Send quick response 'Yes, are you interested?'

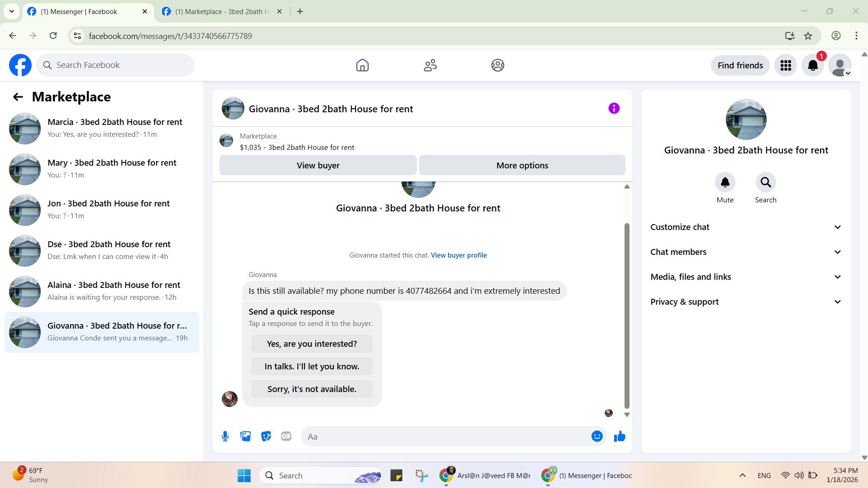click(x=312, y=344)
